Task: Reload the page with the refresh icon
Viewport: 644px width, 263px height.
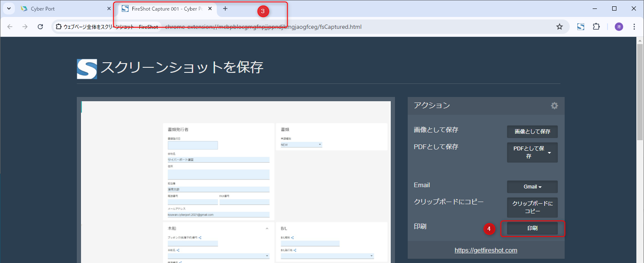Action: (40, 27)
